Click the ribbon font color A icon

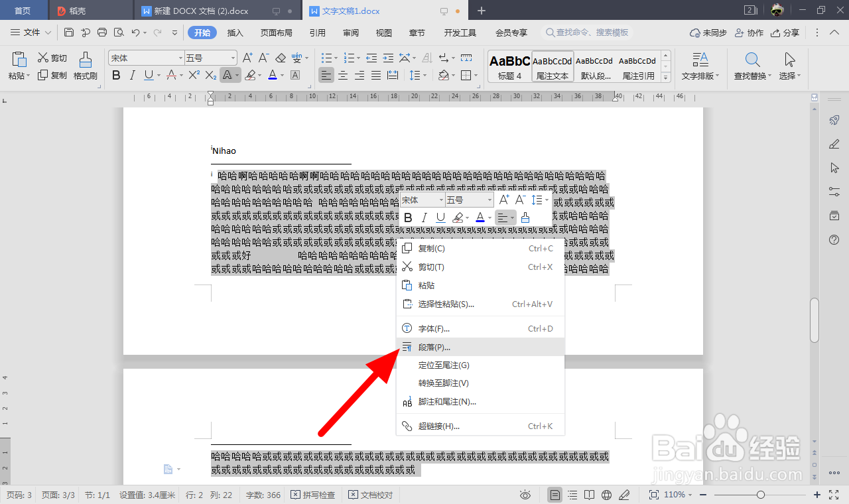[272, 75]
